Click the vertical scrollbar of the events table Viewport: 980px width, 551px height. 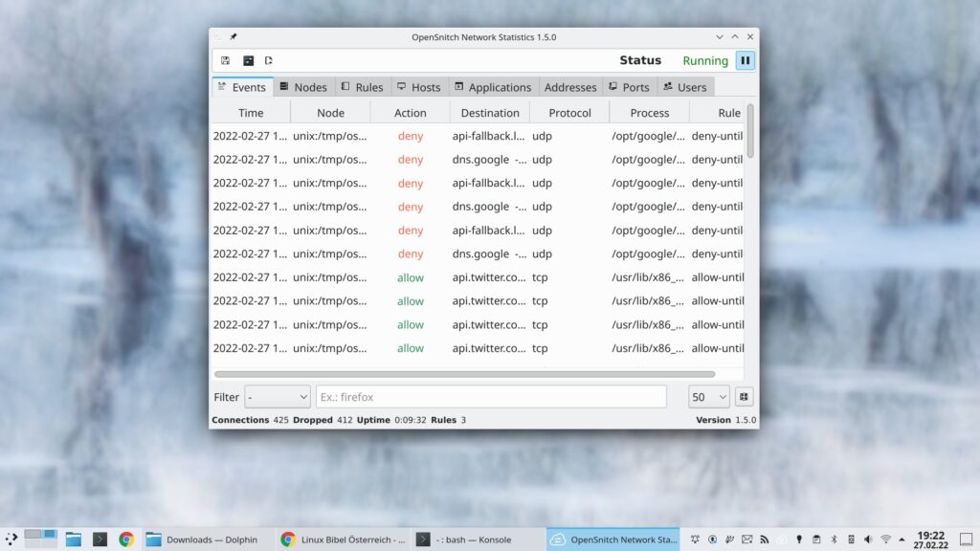click(x=750, y=131)
